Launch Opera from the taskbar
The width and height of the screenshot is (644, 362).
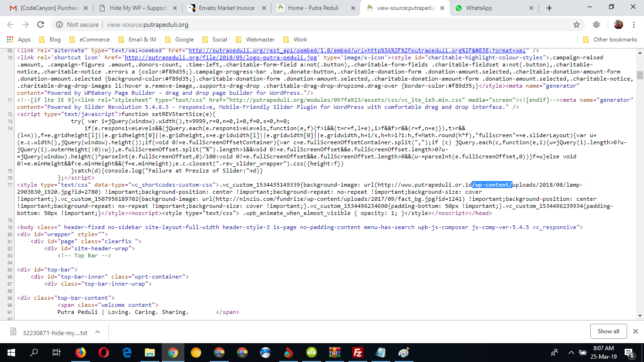tap(104, 353)
